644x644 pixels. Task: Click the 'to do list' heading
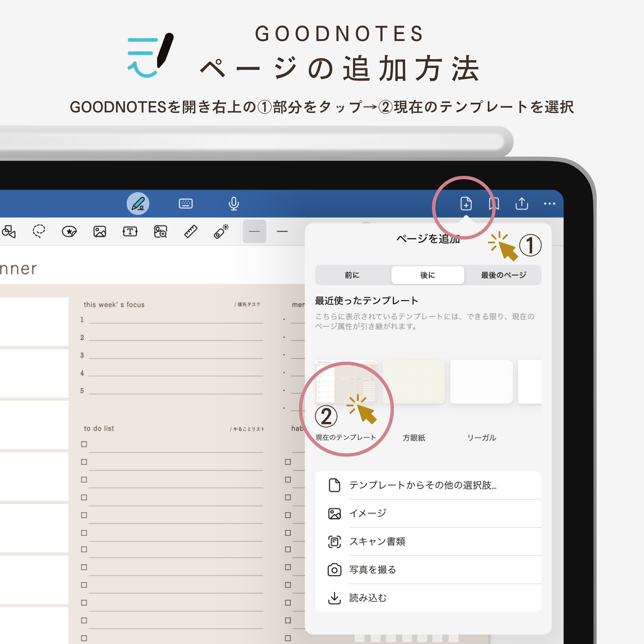[99, 428]
